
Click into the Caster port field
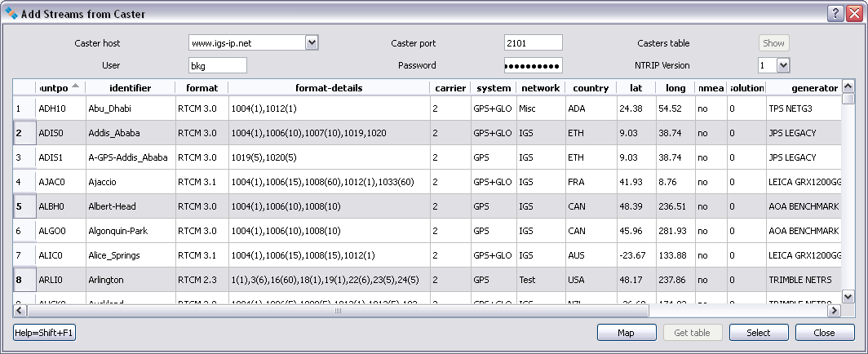tap(533, 42)
